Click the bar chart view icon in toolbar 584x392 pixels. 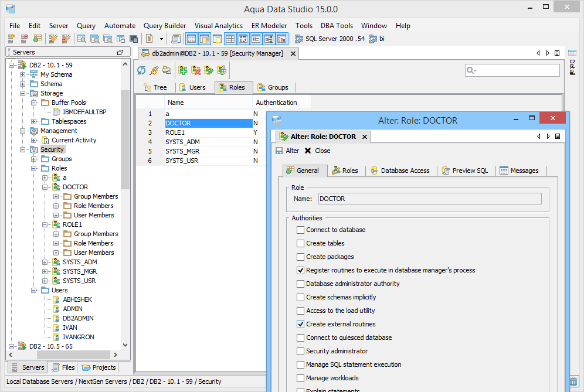[281, 38]
